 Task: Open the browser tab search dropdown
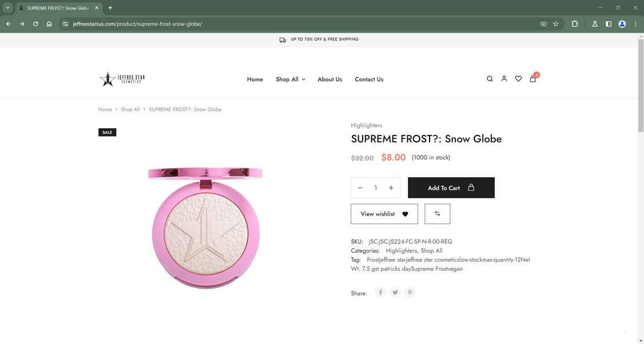(x=7, y=8)
